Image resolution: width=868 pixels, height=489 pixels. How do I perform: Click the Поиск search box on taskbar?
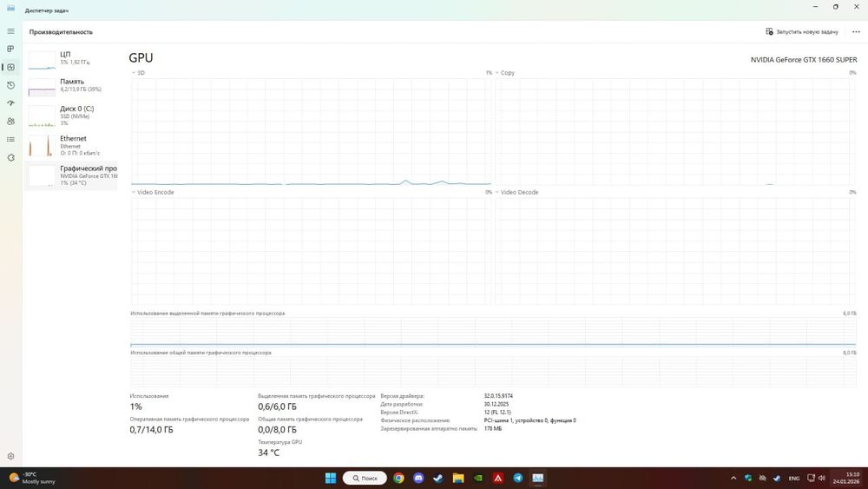pos(365,478)
